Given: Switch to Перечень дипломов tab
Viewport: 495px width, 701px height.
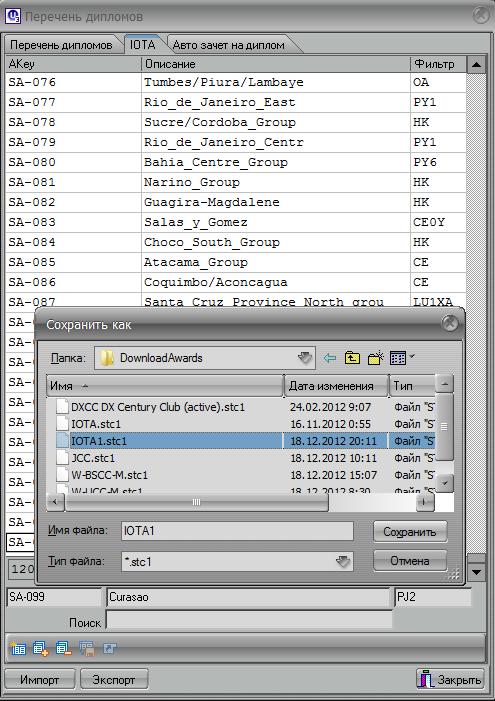Looking at the screenshot, I should tap(61, 45).
